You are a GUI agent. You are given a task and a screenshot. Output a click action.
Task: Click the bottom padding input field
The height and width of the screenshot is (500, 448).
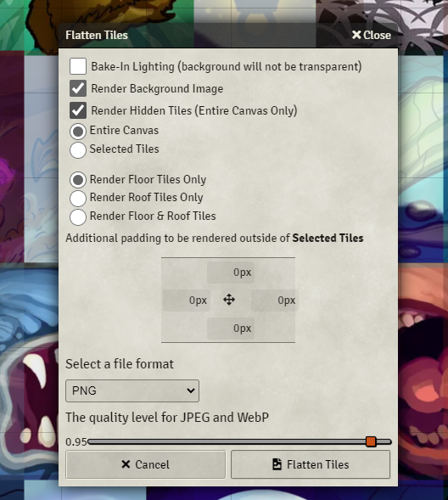click(231, 329)
